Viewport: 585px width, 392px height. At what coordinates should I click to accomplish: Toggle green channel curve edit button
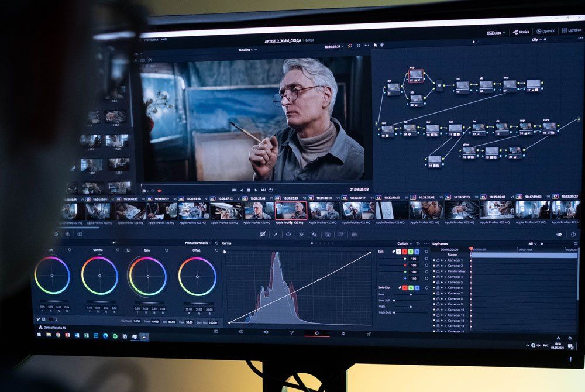[411, 252]
